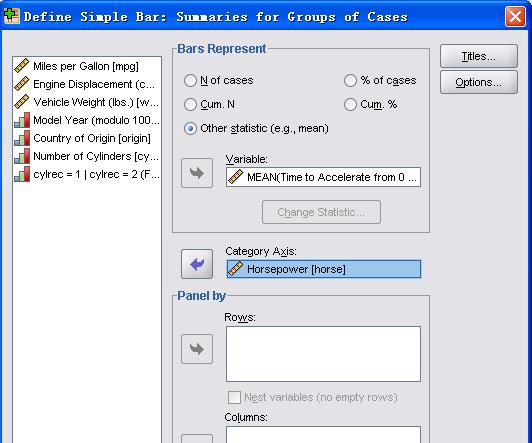Select Miles per Gallon [mpg] variable
Screen dimensions: 532x443
86,66
